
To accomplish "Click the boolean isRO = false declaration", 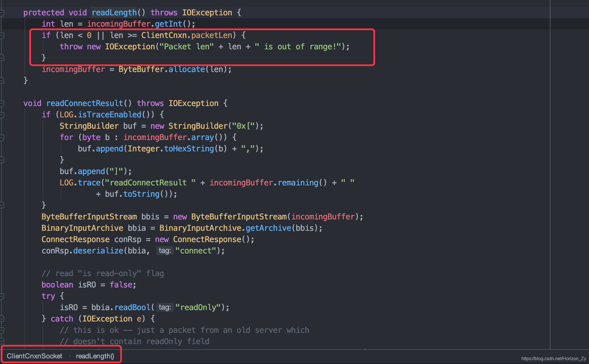I will click(x=88, y=285).
